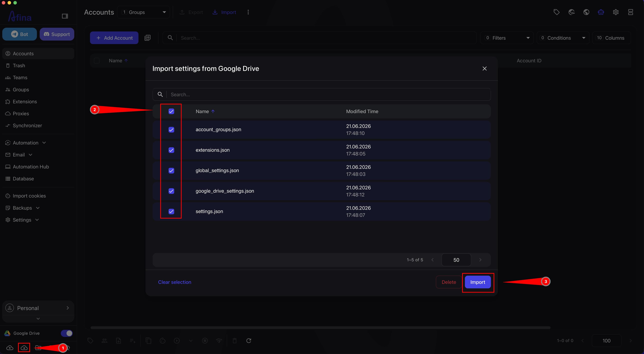Click the globe-with-key proxy icon in top toolbar

click(x=572, y=12)
